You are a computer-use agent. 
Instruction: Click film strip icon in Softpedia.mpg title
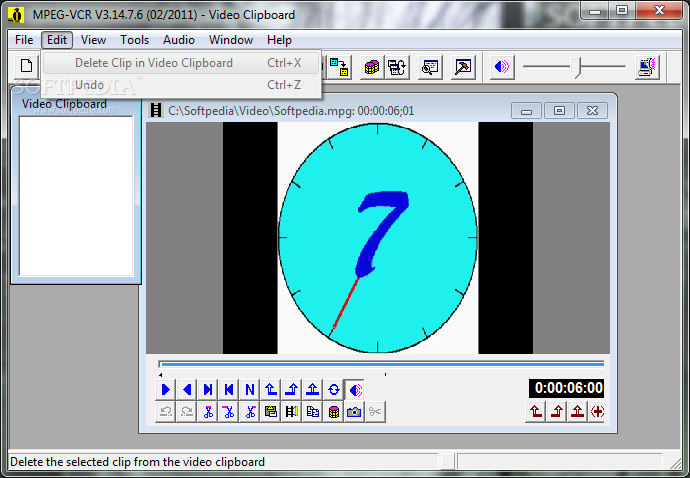(x=156, y=110)
